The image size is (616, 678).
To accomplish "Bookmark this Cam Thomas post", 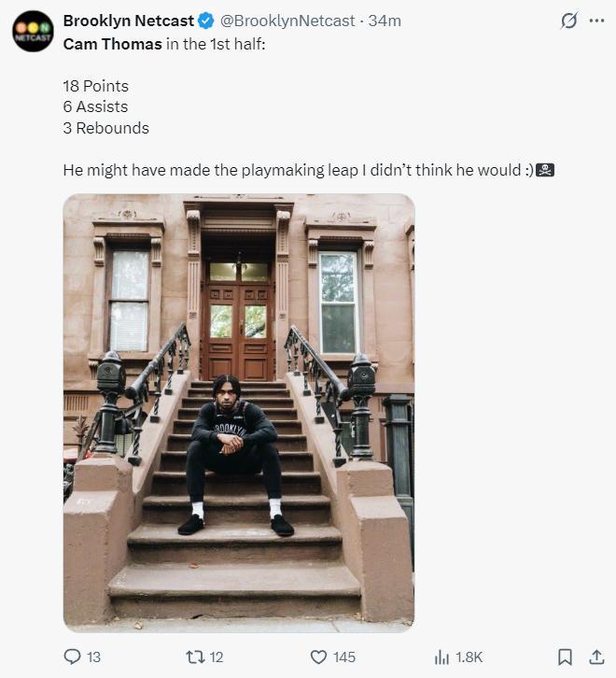I will [x=565, y=657].
